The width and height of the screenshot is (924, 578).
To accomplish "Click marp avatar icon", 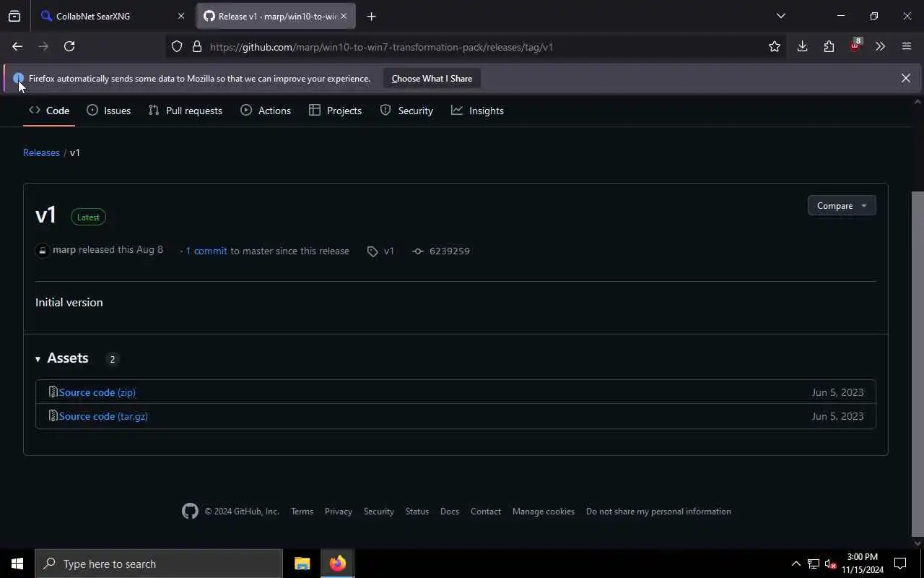I will pyautogui.click(x=42, y=251).
